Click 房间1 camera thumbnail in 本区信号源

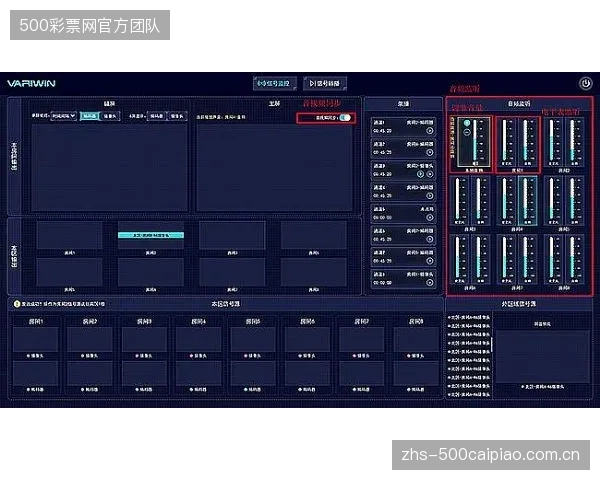click(x=36, y=340)
